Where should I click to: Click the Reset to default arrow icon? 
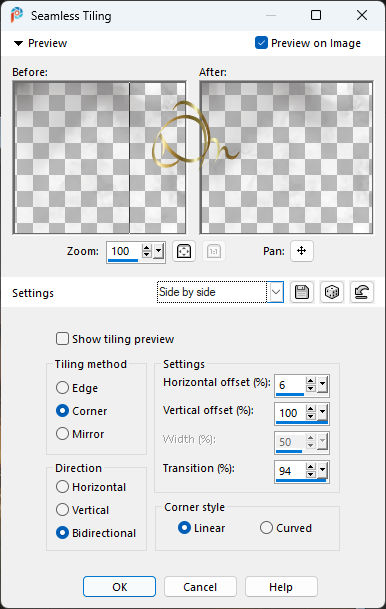click(362, 292)
